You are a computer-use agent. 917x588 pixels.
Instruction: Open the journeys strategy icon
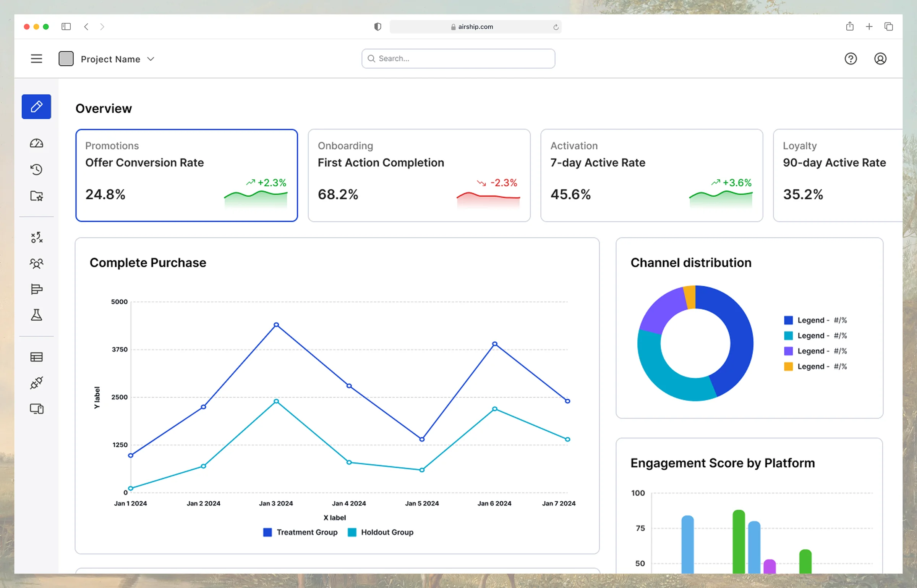[x=37, y=237]
